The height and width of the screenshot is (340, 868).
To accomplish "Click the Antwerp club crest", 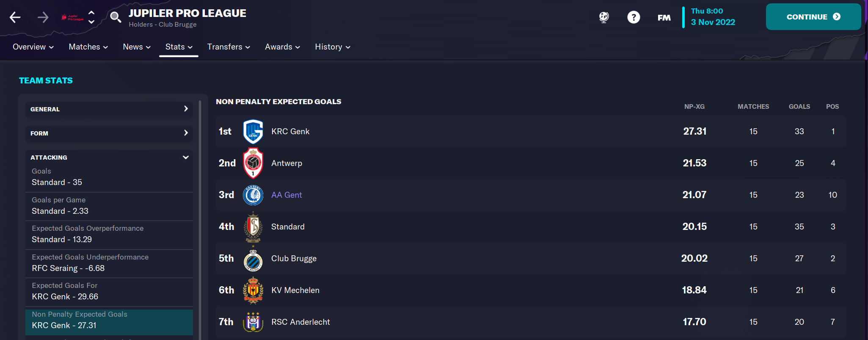I will 253,163.
